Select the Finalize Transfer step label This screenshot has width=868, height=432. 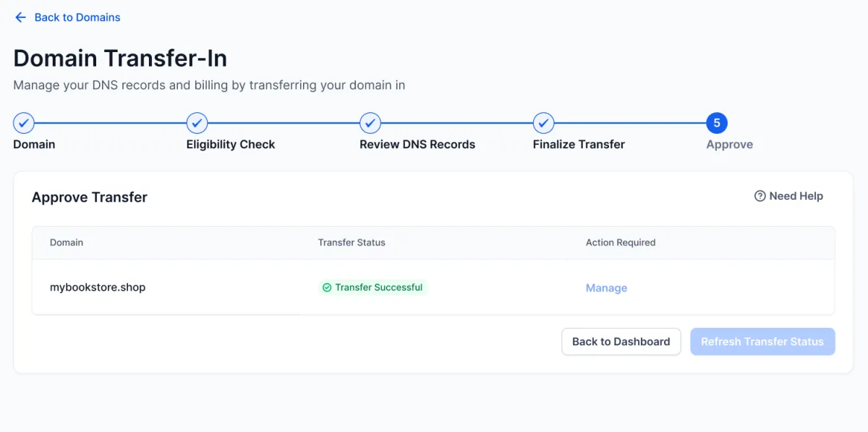(579, 144)
